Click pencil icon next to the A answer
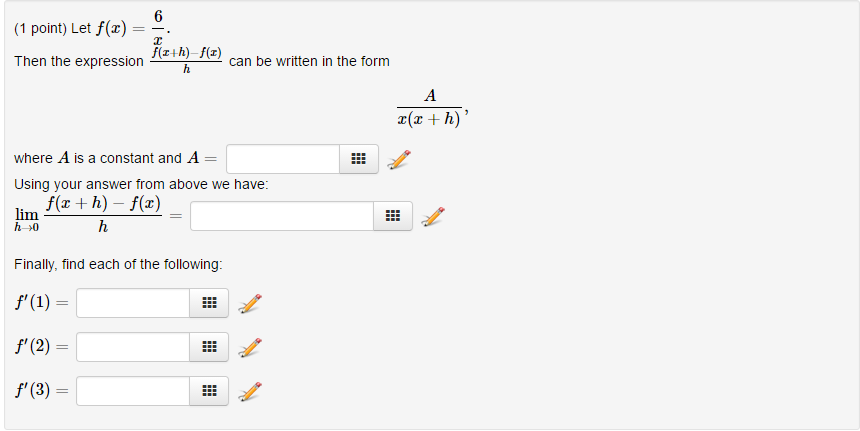 coord(399,159)
